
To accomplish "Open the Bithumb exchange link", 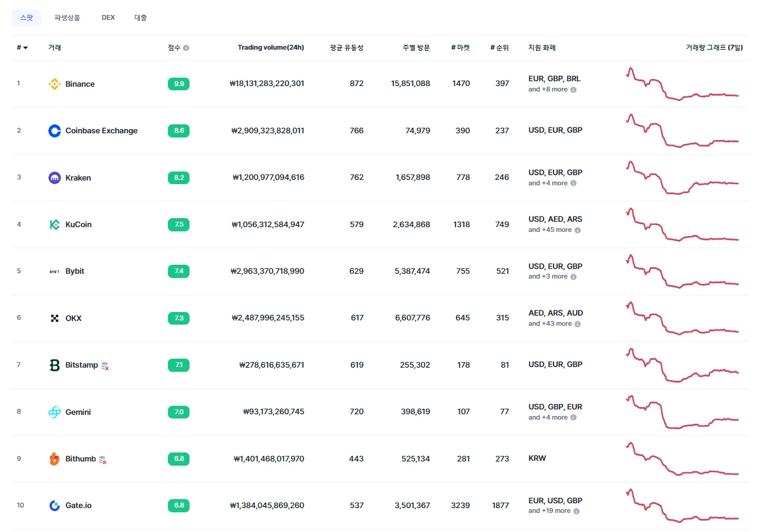I will tap(81, 459).
